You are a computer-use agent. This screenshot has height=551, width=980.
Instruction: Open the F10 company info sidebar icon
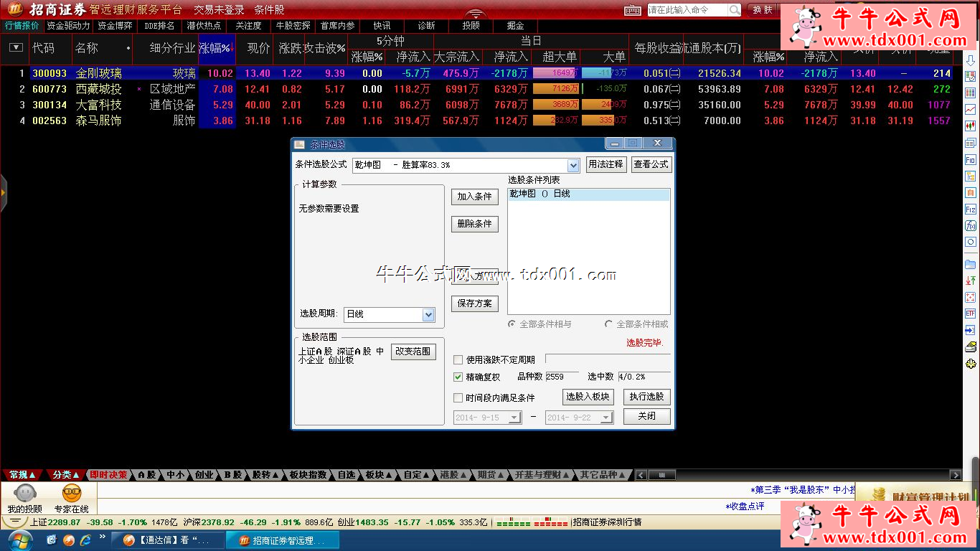971,159
